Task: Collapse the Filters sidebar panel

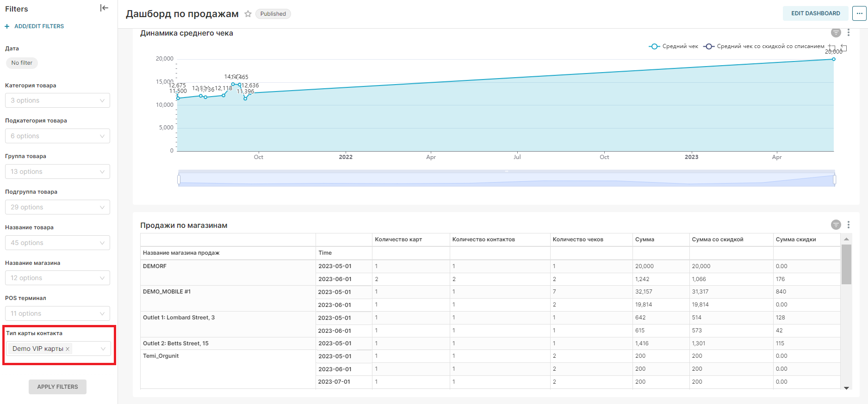Action: click(104, 8)
